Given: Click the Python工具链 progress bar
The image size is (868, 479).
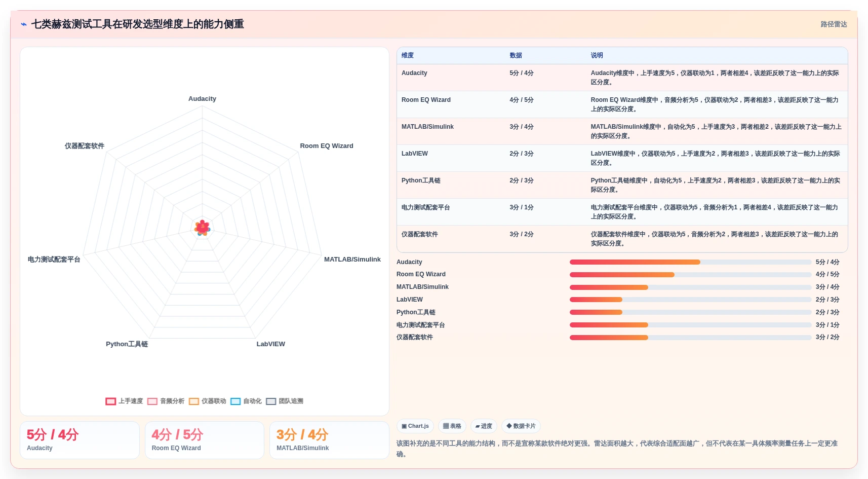Looking at the screenshot, I should click(x=690, y=312).
